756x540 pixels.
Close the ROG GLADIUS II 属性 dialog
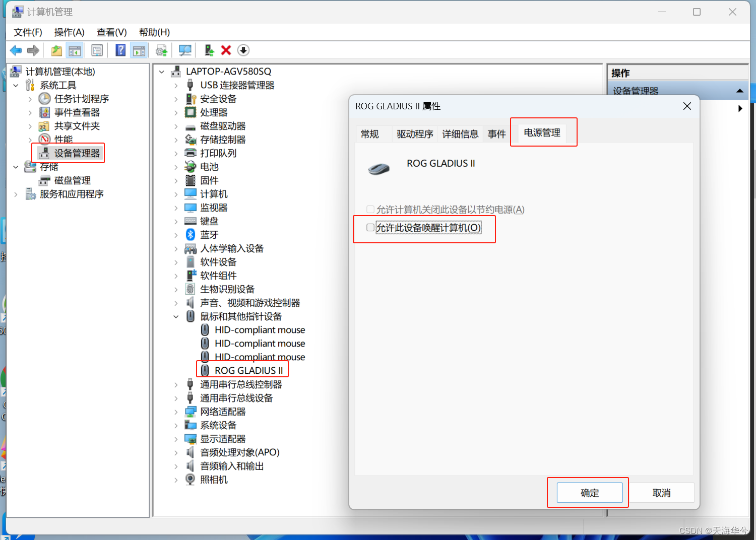[687, 106]
